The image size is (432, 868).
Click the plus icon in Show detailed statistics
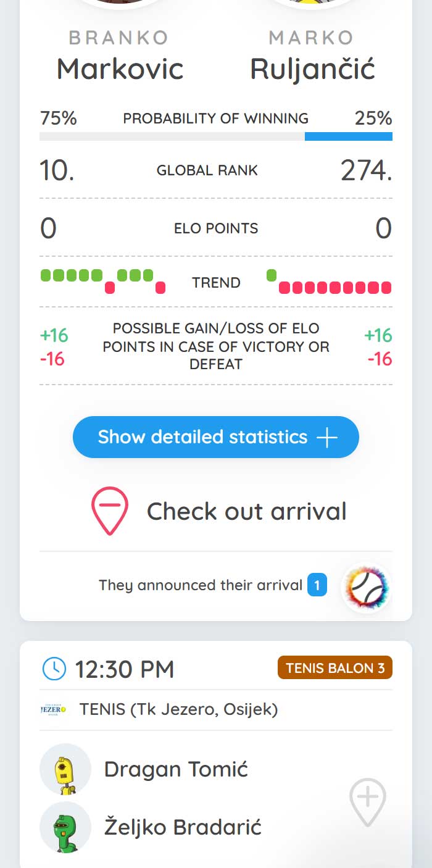click(327, 438)
